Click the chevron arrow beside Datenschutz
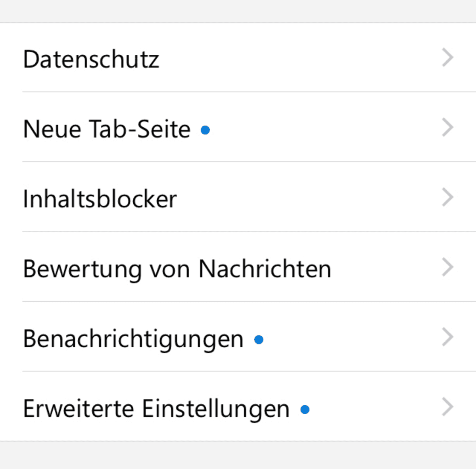Image resolution: width=476 pixels, height=469 pixels. 447,58
